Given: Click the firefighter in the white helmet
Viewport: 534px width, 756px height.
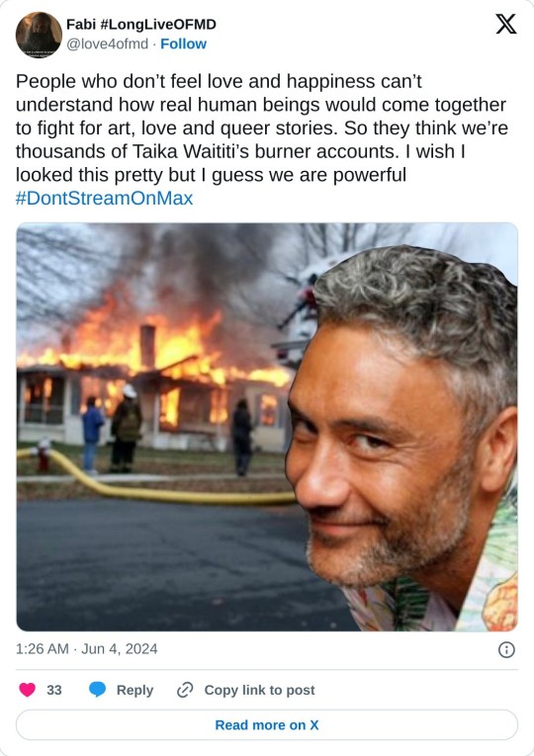Looking at the screenshot, I should click(x=127, y=428).
